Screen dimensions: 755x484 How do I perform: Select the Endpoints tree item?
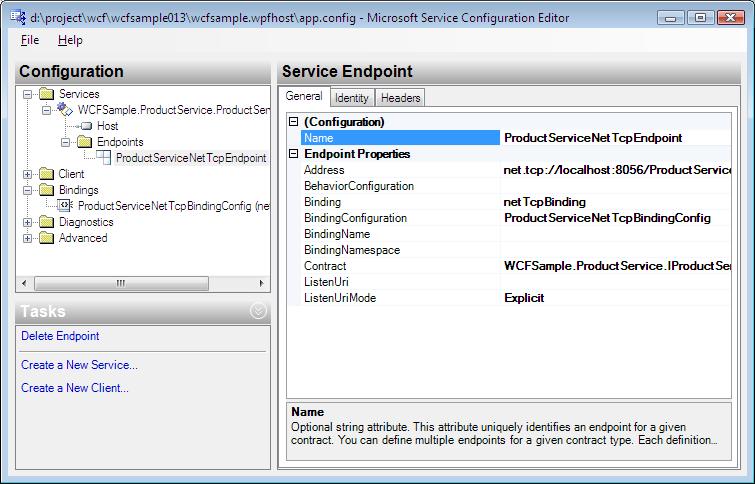[120, 142]
